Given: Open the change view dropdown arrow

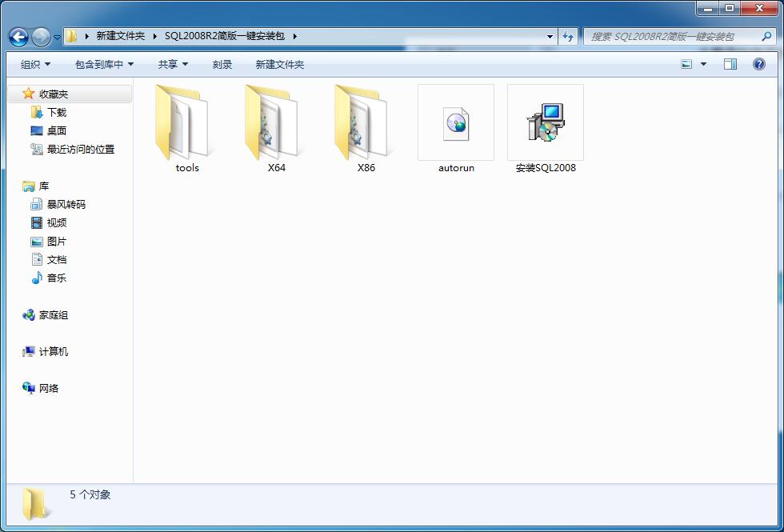Looking at the screenshot, I should [702, 64].
